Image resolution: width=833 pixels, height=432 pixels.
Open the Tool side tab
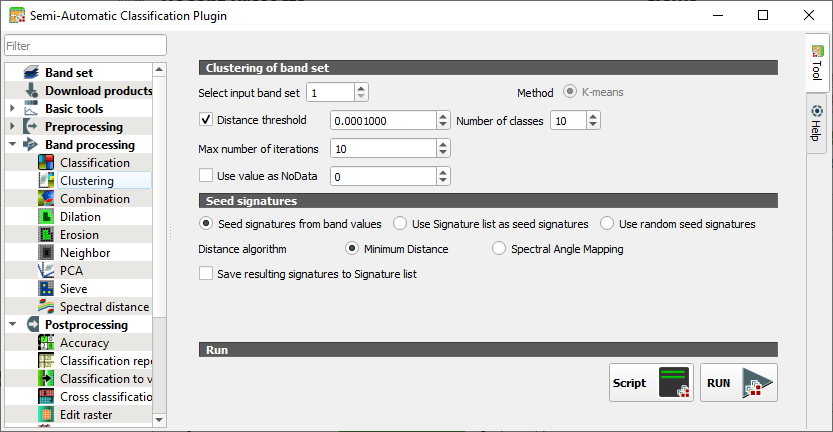[x=817, y=63]
